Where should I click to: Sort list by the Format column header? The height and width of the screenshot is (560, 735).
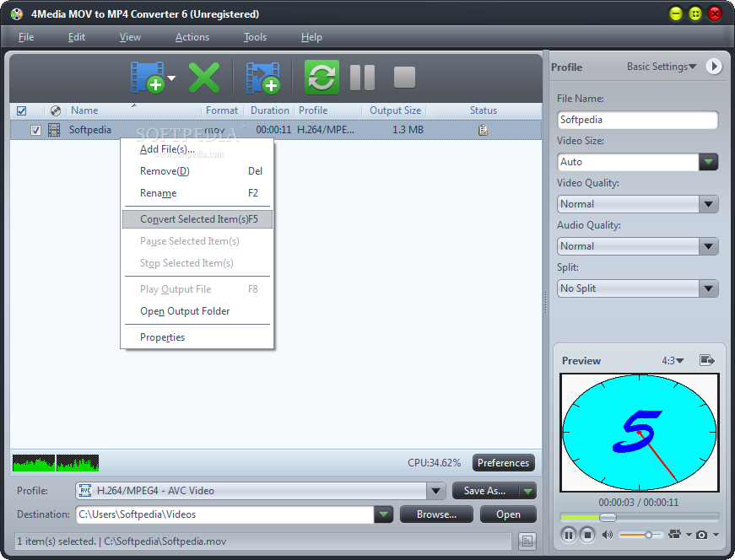pyautogui.click(x=222, y=110)
